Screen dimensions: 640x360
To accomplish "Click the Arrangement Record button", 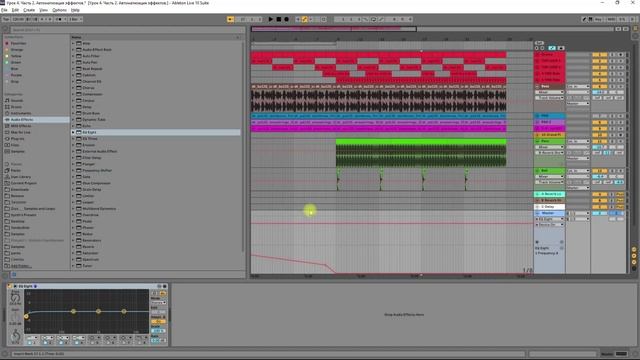I will pos(287,19).
